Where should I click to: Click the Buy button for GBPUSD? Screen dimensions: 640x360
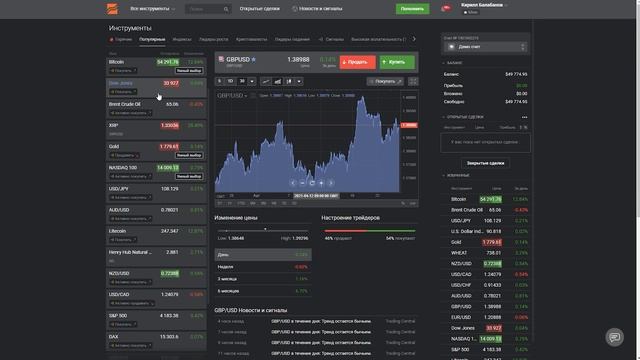click(x=397, y=62)
